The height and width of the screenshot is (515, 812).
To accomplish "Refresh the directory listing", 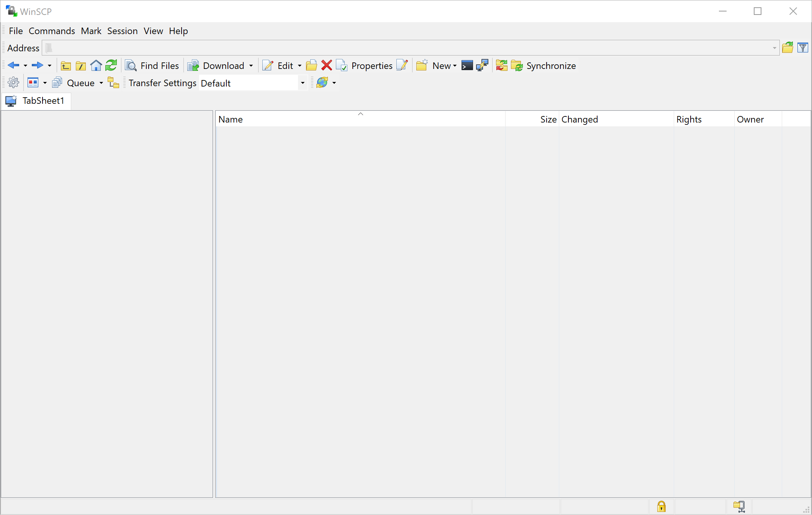I will point(111,65).
